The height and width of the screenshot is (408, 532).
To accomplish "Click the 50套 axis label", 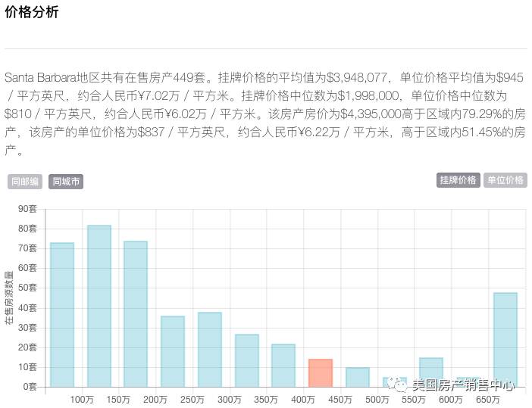I will pos(27,288).
